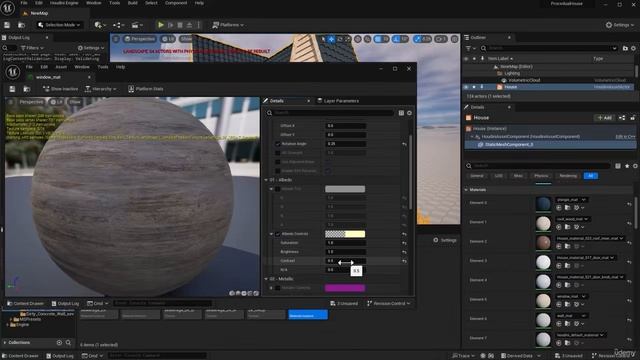The height and width of the screenshot is (360, 640).
Task: Switch to the Layer Parameters tab
Action: point(338,100)
